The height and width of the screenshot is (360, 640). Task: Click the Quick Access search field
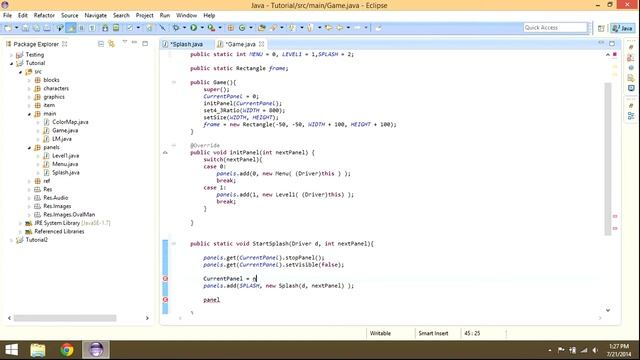(555, 28)
